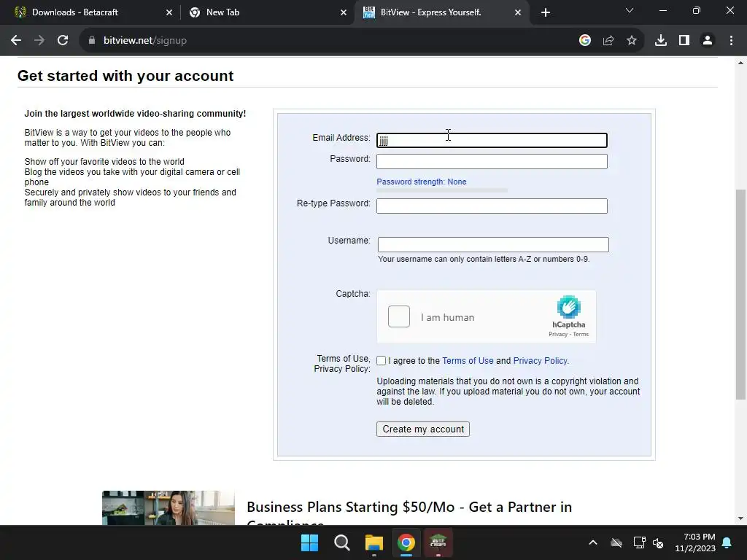Screen dimensions: 747x560
Task: Click scrollbar up arrow
Action: coord(740,63)
